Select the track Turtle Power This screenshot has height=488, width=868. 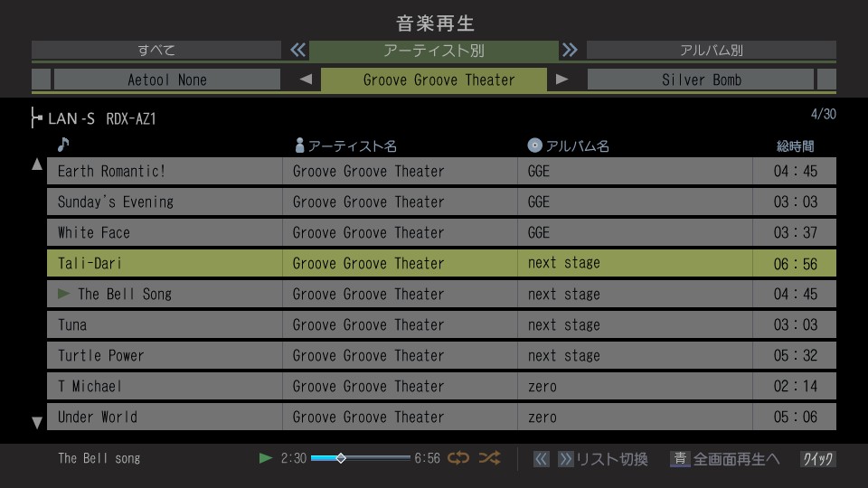(x=165, y=355)
